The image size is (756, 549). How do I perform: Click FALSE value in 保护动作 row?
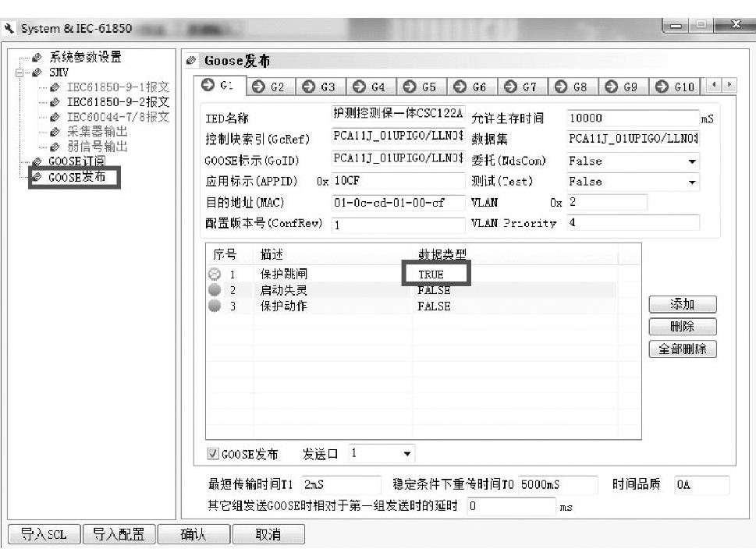(x=434, y=306)
